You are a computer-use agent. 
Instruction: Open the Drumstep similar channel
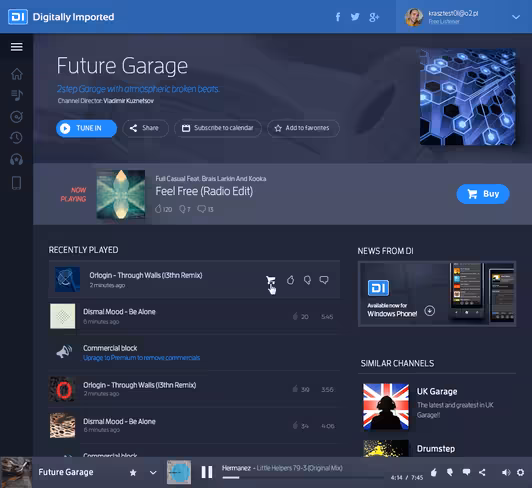[436, 449]
